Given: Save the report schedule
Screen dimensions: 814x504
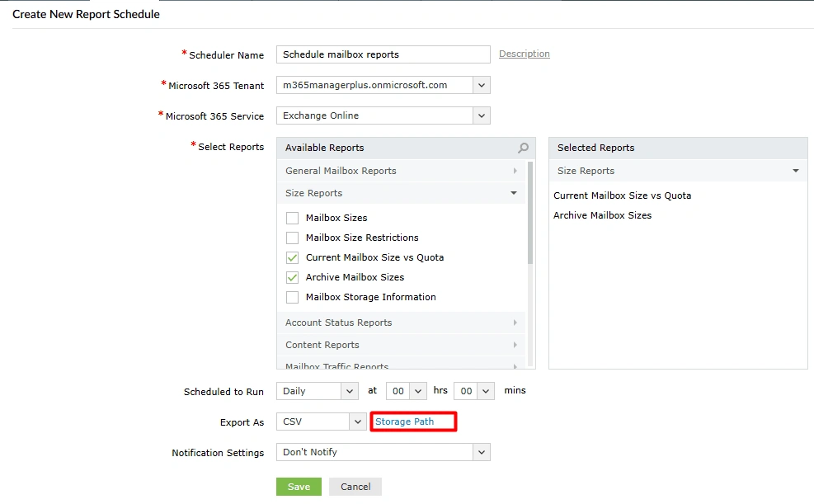Looking at the screenshot, I should (x=299, y=487).
